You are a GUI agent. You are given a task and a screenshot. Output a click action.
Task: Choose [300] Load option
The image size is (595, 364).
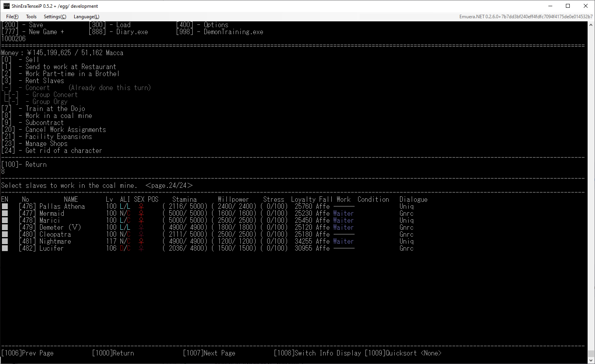(110, 25)
